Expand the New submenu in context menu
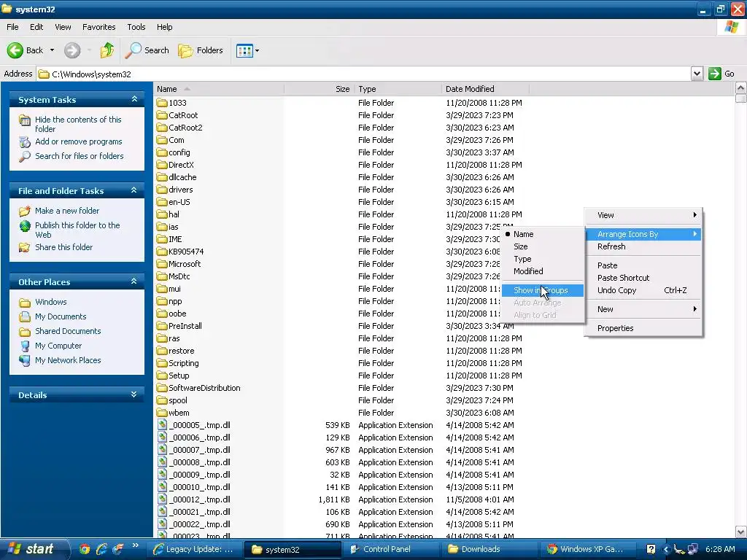747x560 pixels. click(643, 309)
